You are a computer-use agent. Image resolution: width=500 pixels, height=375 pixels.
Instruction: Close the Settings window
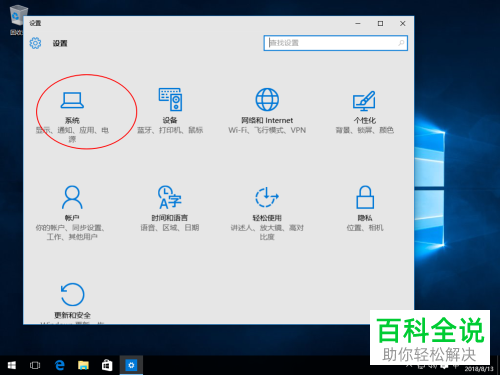403,23
